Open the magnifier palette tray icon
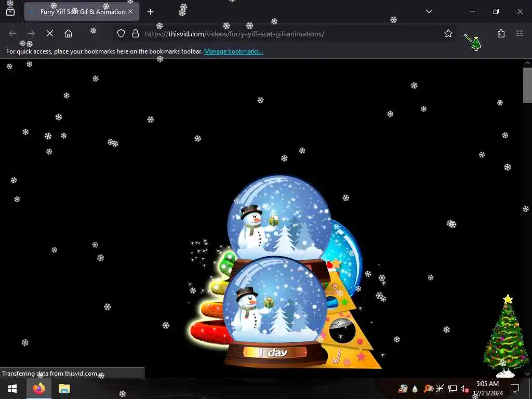 428,389
